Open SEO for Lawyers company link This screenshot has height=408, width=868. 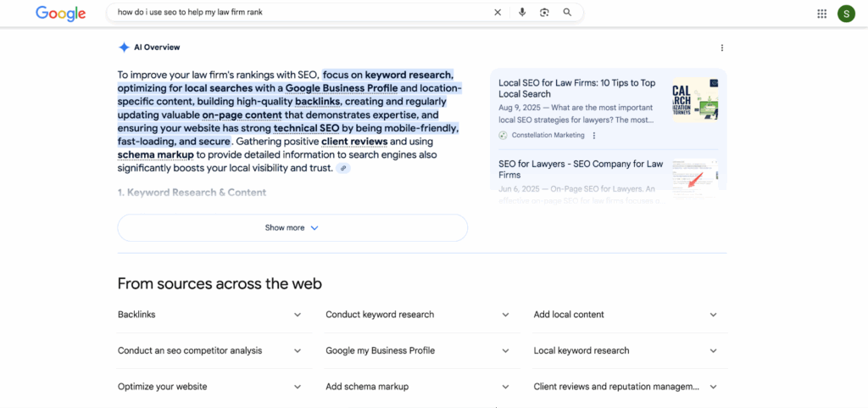click(581, 170)
